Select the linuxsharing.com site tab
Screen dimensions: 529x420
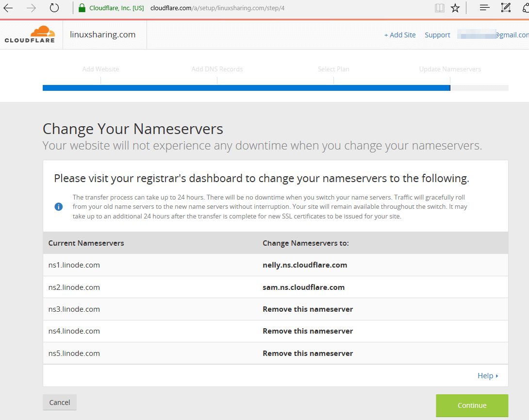(x=103, y=34)
